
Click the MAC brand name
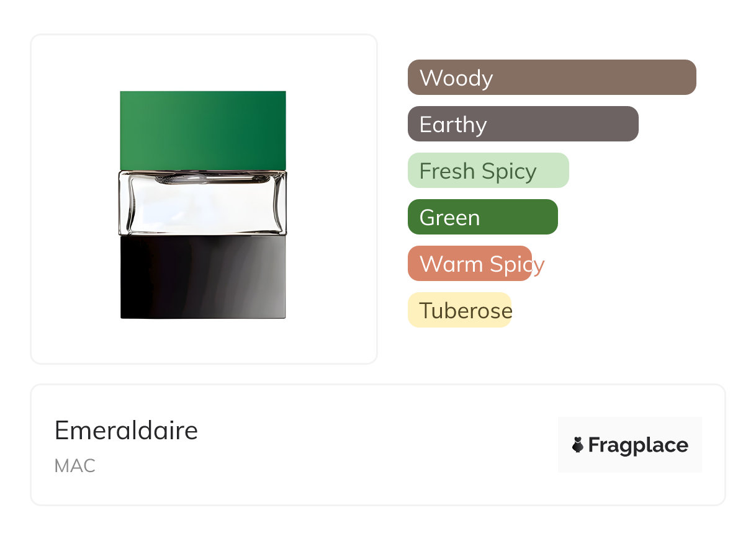(x=74, y=466)
